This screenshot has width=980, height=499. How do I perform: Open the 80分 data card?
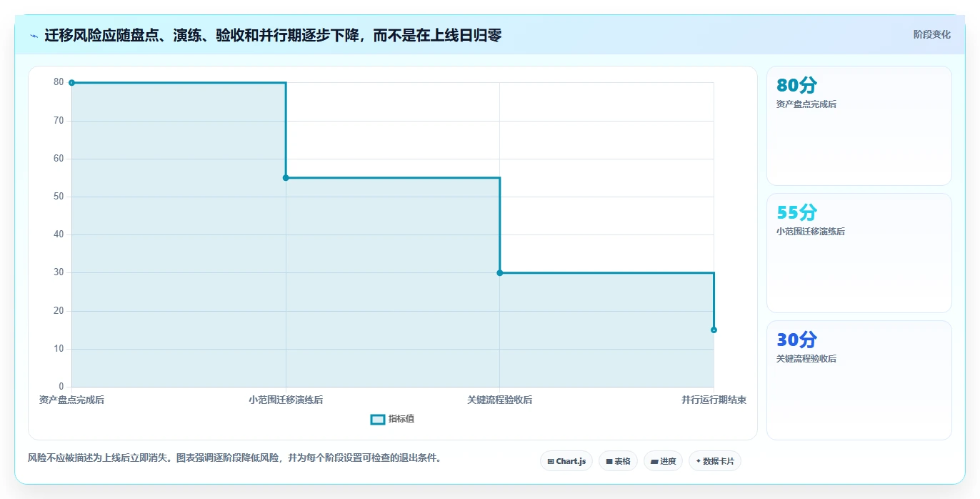[x=859, y=126]
